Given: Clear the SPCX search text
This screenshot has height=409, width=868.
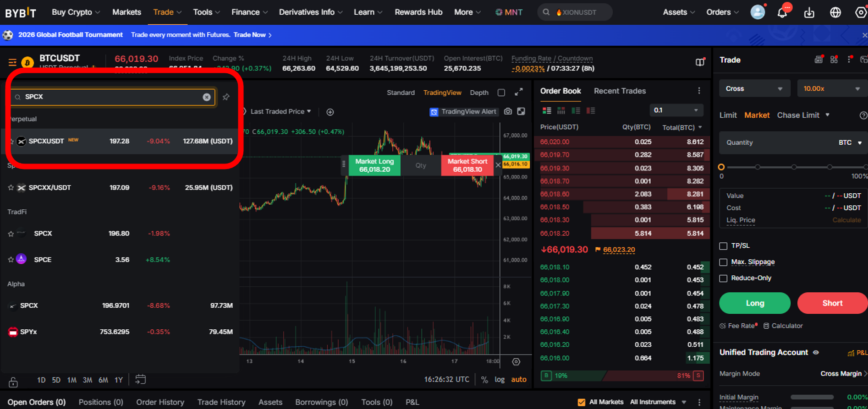Looking at the screenshot, I should 207,97.
